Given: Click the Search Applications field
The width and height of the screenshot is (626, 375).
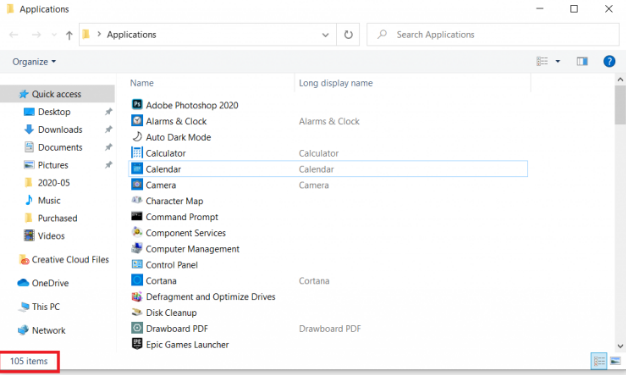Looking at the screenshot, I should pyautogui.click(x=493, y=35).
